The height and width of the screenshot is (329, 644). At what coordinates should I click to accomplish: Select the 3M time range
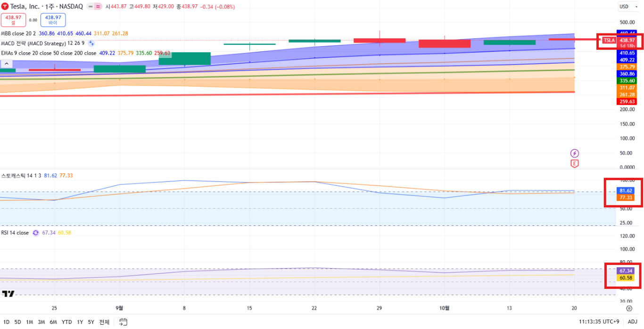41,322
